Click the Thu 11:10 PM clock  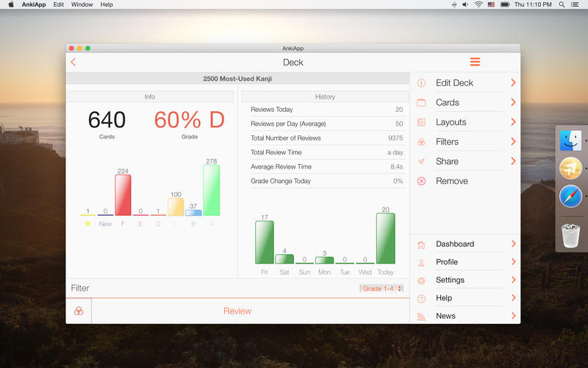533,4
